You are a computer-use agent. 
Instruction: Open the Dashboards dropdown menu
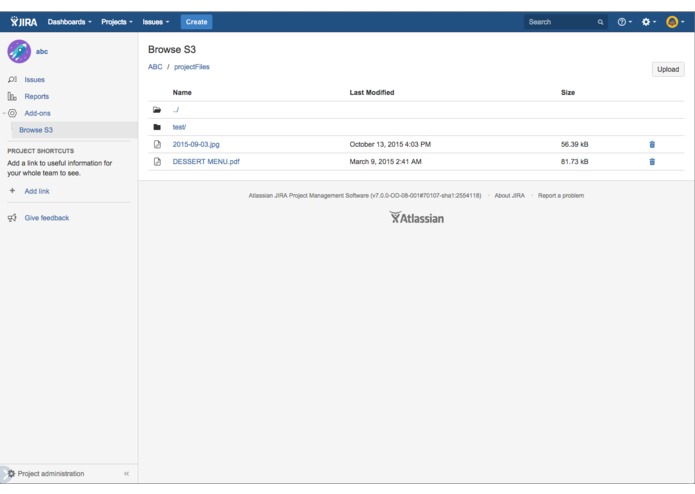point(70,22)
